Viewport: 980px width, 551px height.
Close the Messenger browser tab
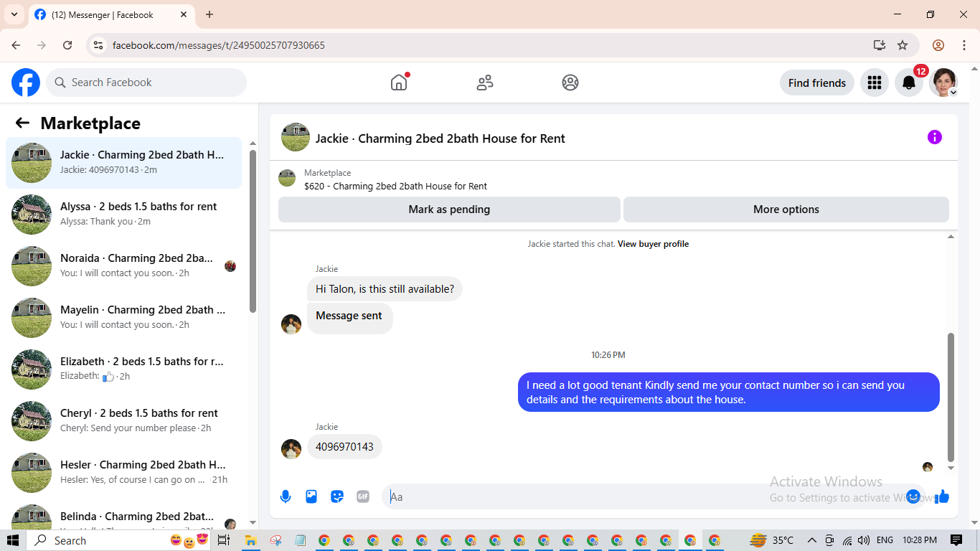[184, 14]
